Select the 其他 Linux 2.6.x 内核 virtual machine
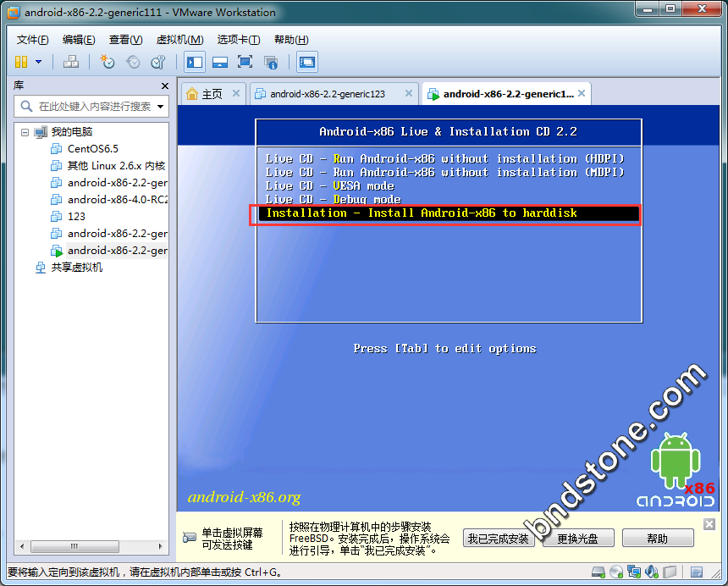728x586 pixels. coord(116,166)
